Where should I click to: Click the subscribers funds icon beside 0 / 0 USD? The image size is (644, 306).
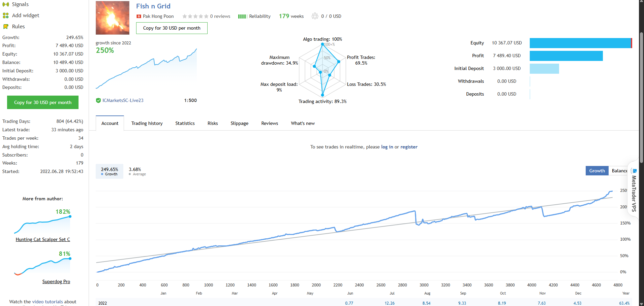coord(315,16)
